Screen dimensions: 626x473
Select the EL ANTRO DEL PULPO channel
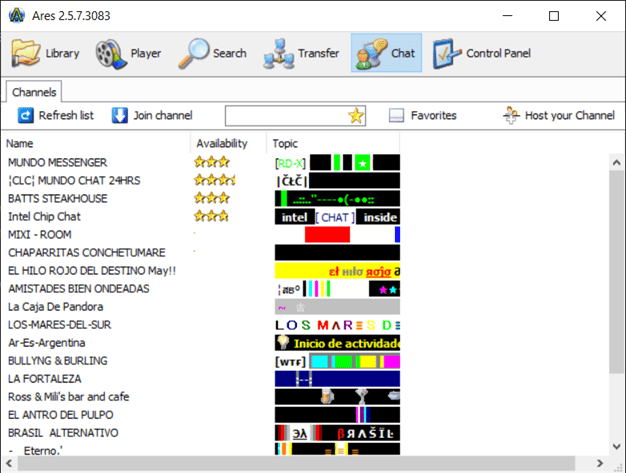click(61, 415)
